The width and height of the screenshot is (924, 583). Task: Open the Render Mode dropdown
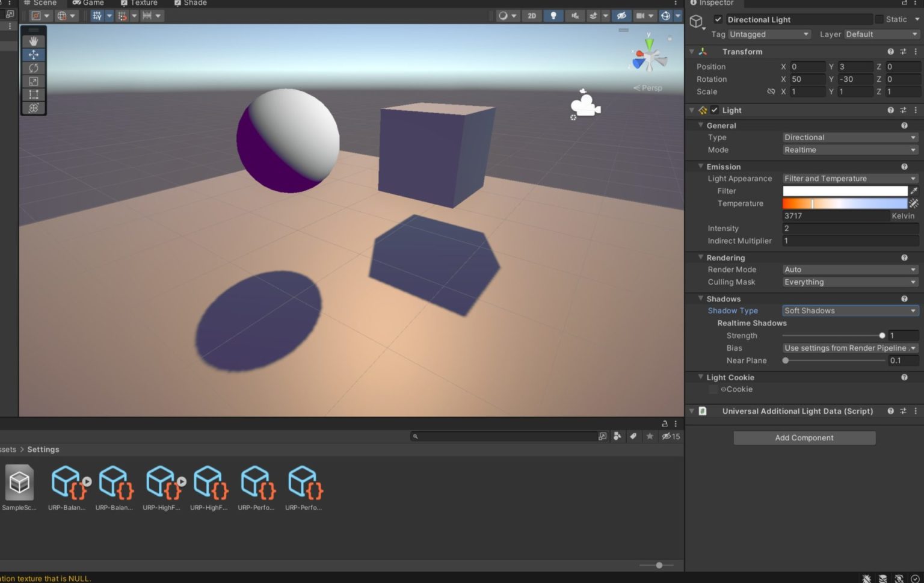pos(849,269)
